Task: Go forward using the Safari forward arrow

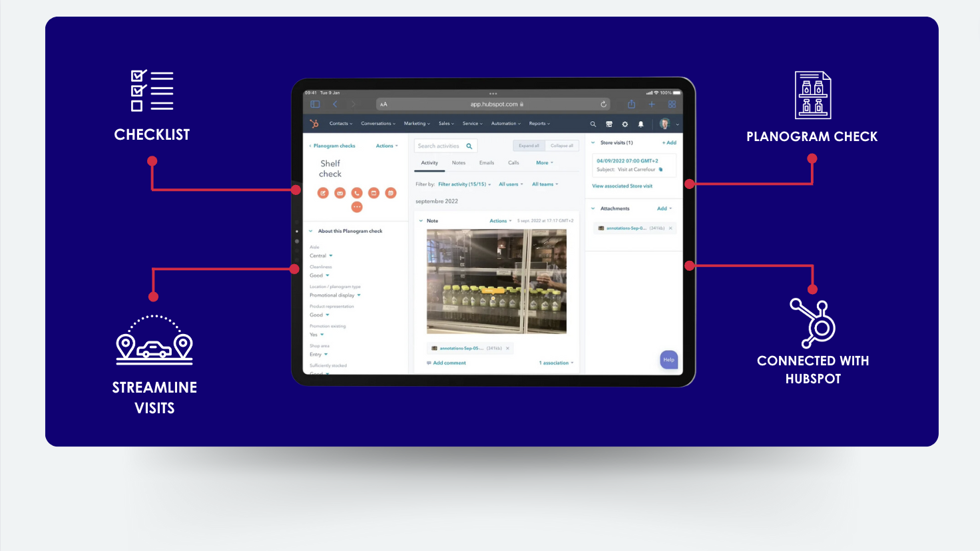Action: click(x=354, y=104)
